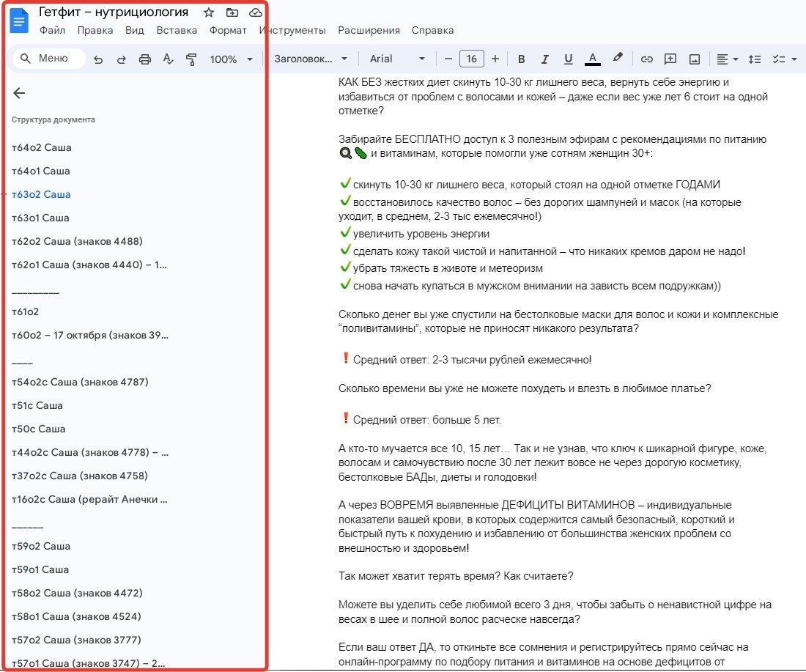Go to т44о2с Саша (знаков 4778)

coord(90,452)
